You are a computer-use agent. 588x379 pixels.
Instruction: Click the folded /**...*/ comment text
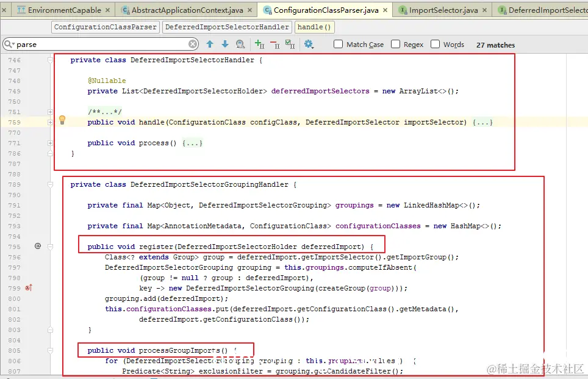105,112
